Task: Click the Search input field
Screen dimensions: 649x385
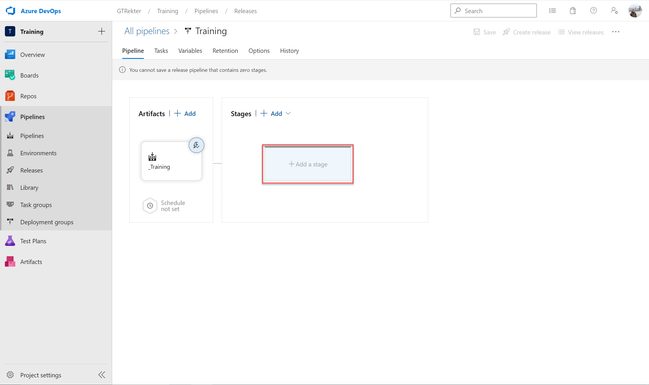Action: 493,11
